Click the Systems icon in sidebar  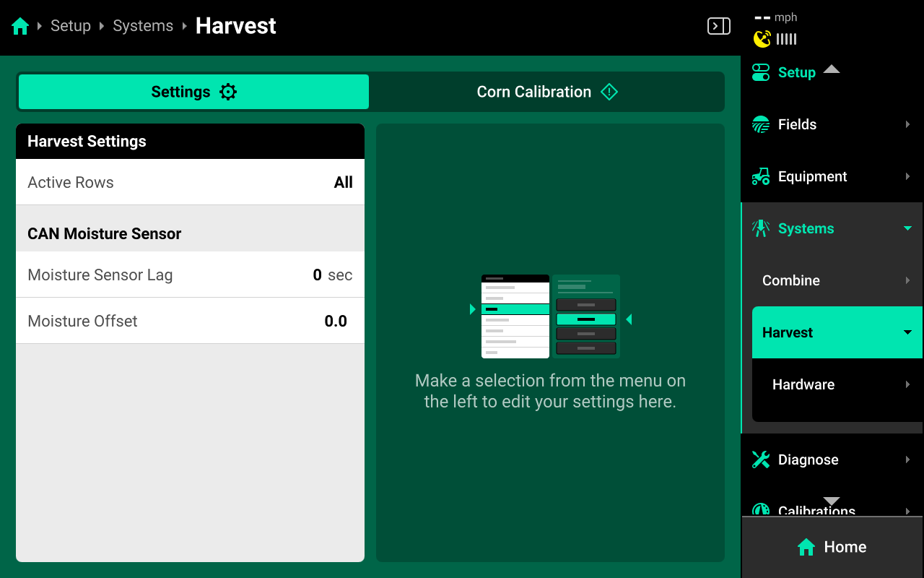tap(761, 229)
